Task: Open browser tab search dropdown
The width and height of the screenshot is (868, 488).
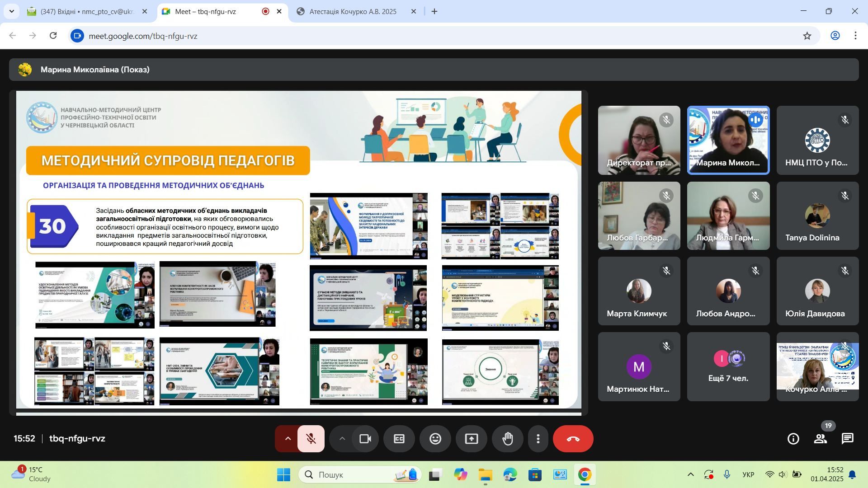Action: pyautogui.click(x=11, y=11)
